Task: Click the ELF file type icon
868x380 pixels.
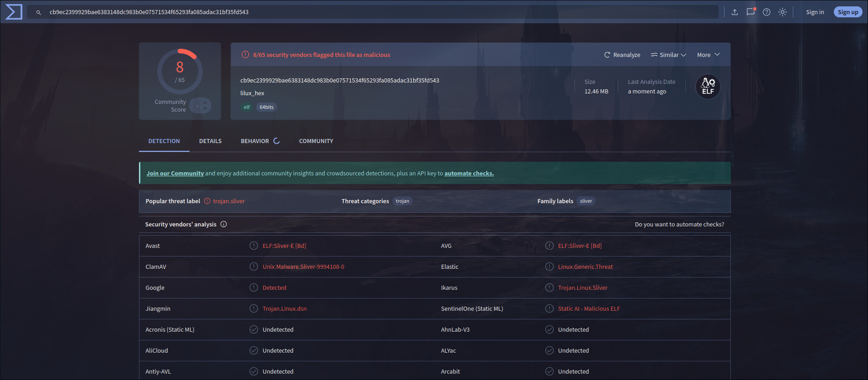Action: tap(708, 87)
